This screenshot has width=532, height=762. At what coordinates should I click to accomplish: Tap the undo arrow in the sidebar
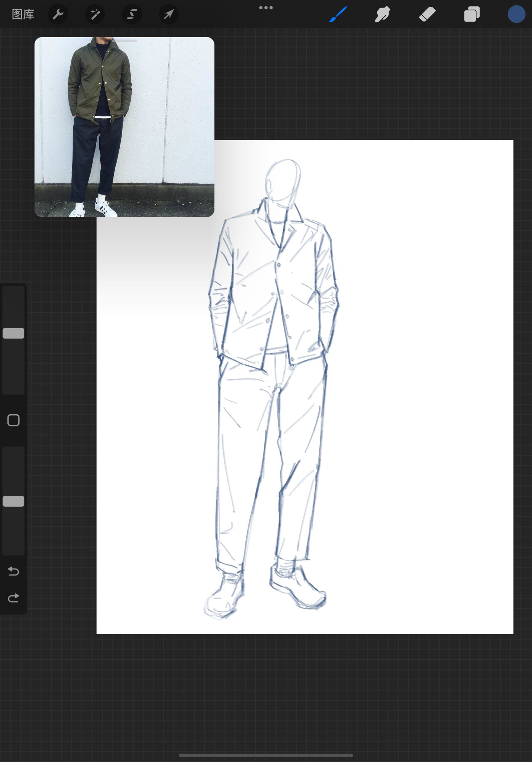[13, 571]
